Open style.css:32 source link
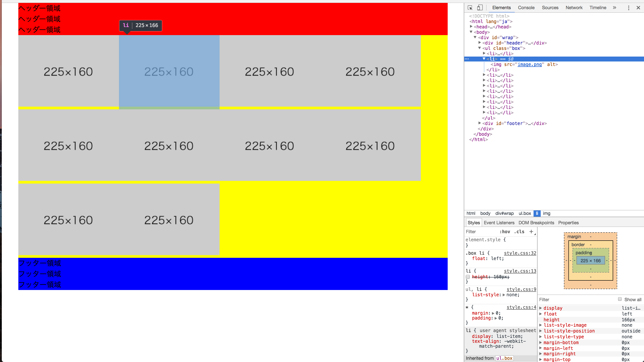 pos(520,253)
